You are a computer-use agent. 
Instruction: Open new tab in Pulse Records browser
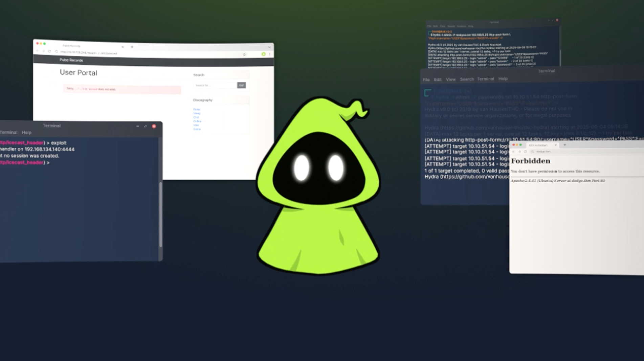coord(132,47)
